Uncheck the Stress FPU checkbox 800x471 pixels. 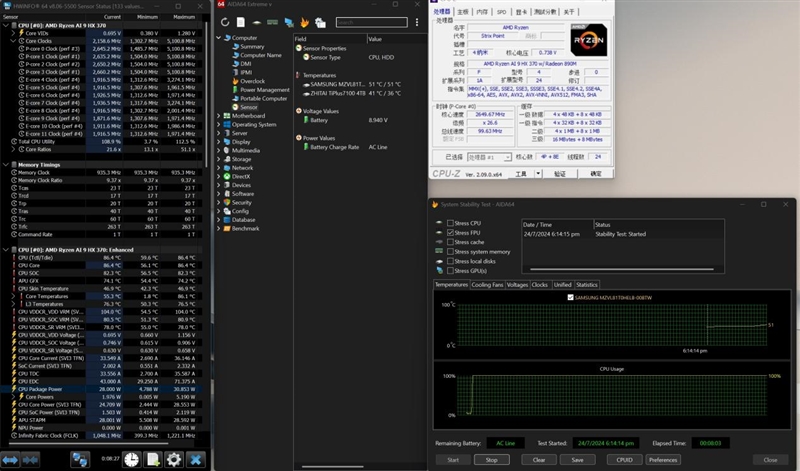click(450, 233)
